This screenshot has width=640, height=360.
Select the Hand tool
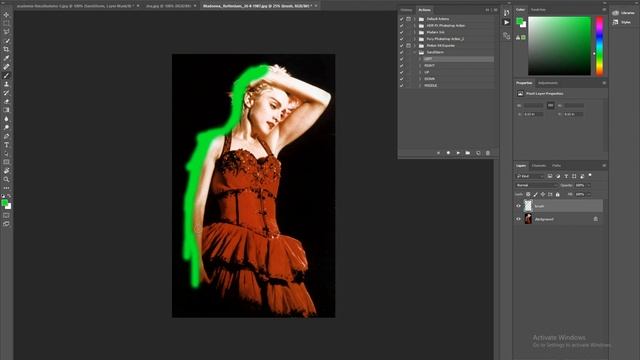[x=6, y=171]
